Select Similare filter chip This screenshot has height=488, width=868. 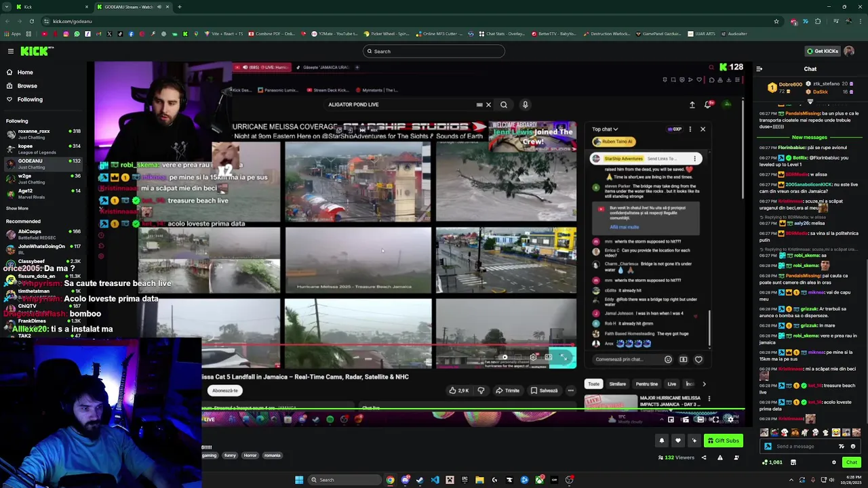point(617,384)
